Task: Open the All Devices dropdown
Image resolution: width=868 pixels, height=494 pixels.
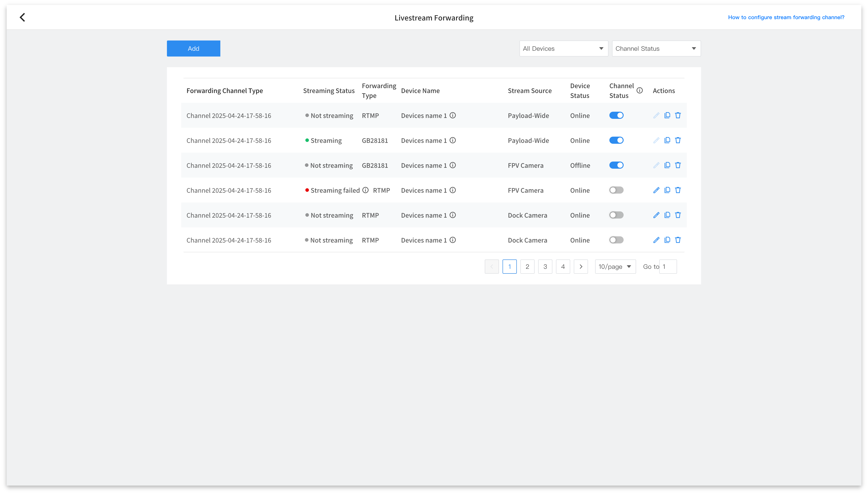Action: tap(563, 49)
